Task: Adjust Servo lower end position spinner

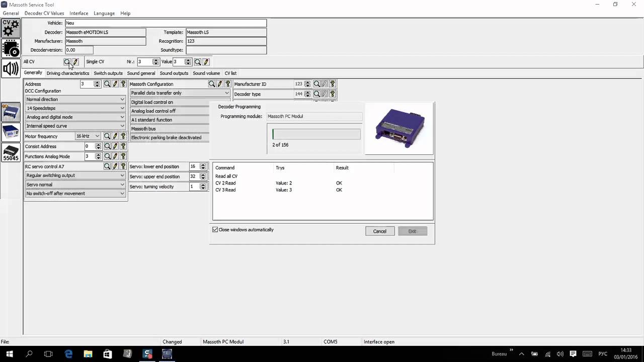Action: (x=203, y=166)
